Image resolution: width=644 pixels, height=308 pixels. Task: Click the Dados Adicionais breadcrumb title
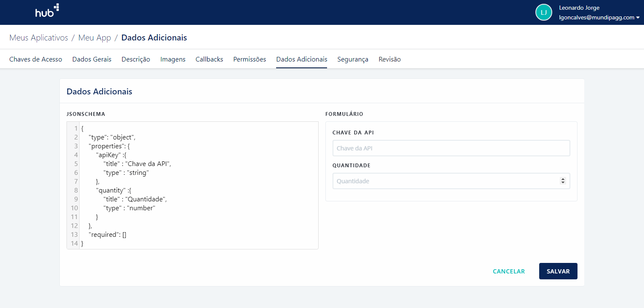click(x=154, y=38)
